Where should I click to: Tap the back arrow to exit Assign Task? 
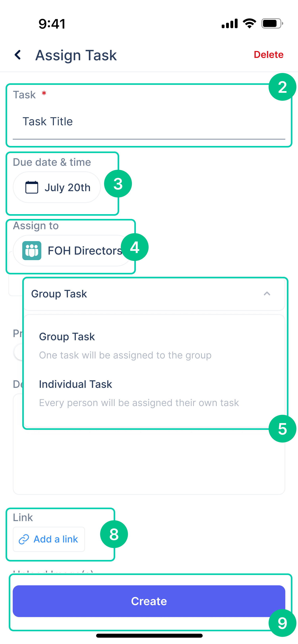tap(18, 55)
